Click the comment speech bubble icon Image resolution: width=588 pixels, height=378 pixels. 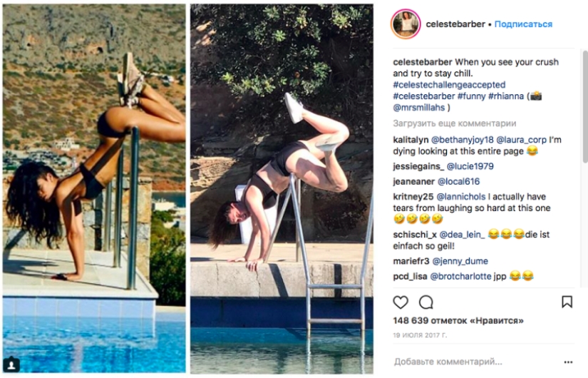(x=426, y=302)
